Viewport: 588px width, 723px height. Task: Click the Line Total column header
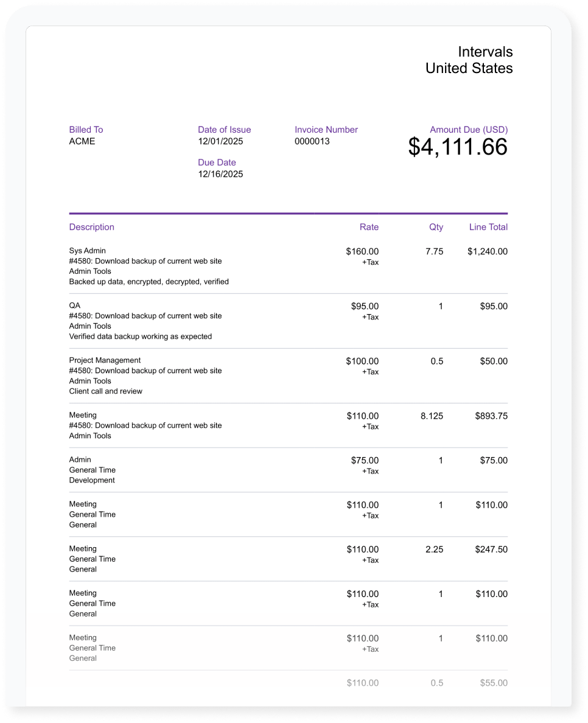(488, 227)
